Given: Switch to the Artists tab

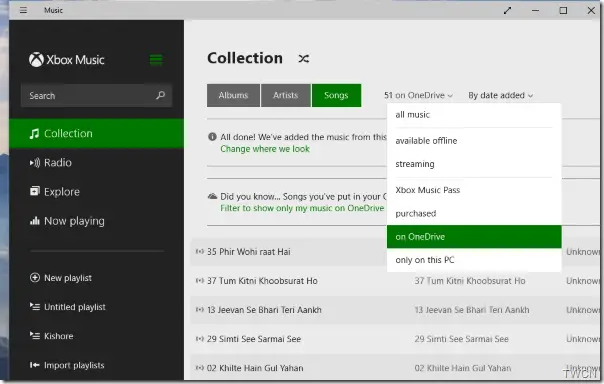Looking at the screenshot, I should click(285, 95).
